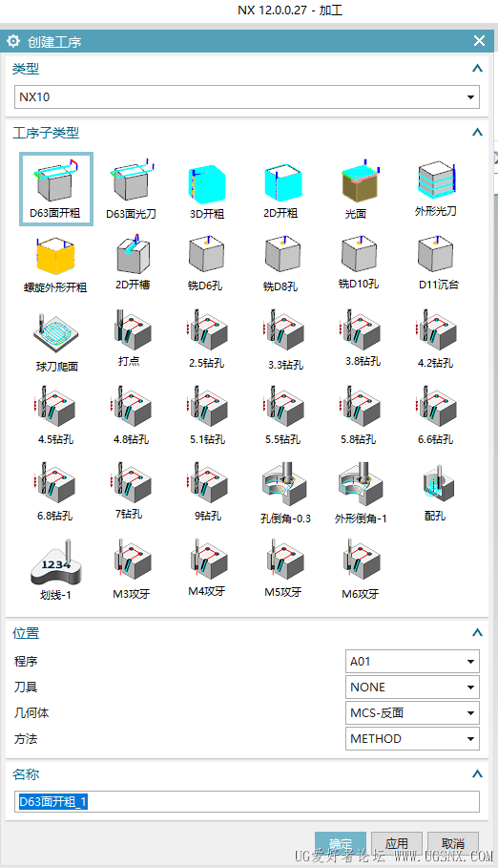
Task: Collapse the 位置 section
Action: (x=477, y=633)
